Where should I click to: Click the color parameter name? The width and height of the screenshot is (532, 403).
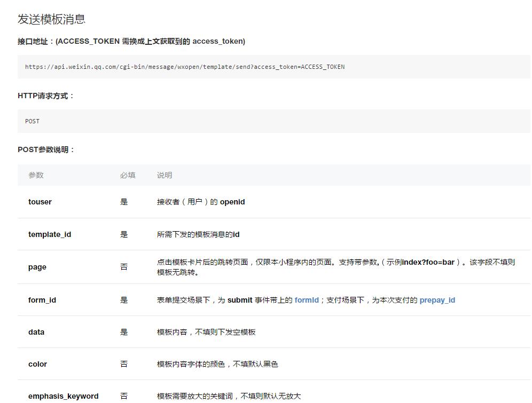pos(37,364)
